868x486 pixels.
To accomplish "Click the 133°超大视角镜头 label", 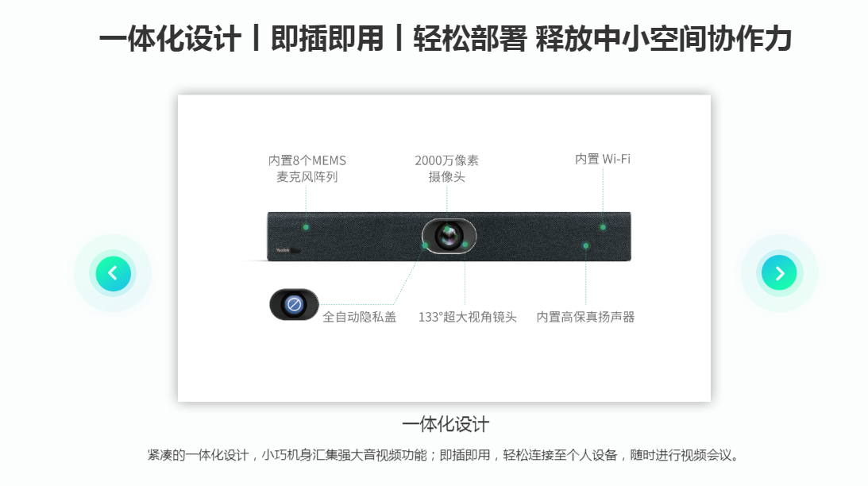I will click(467, 317).
